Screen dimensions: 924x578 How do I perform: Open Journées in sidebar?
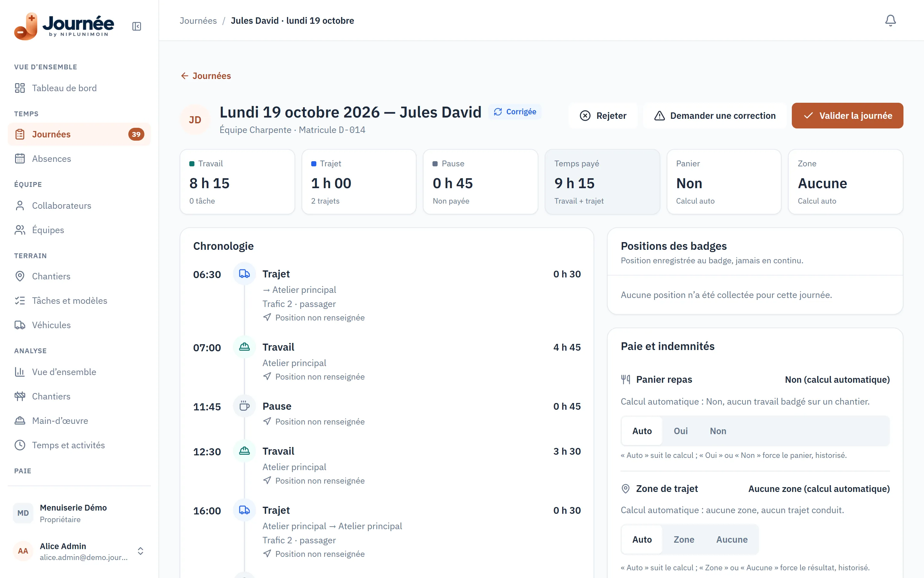[79, 134]
